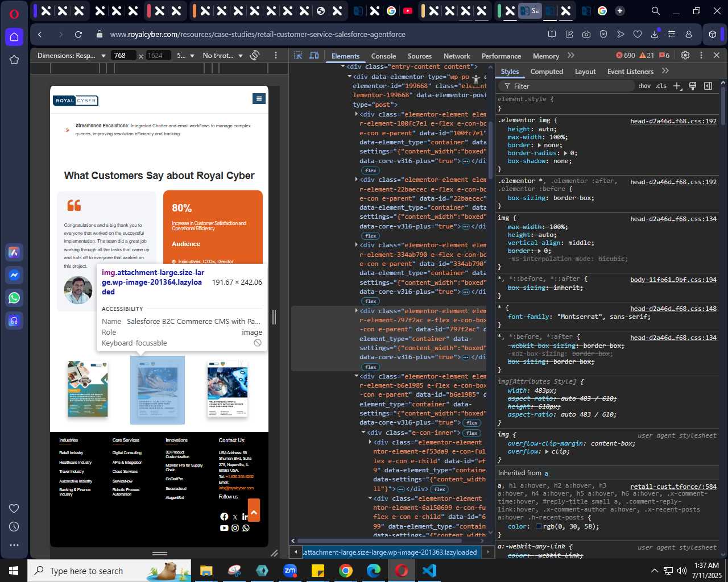Show more DevTools panels chevron
This screenshot has width=728, height=582.
[571, 56]
